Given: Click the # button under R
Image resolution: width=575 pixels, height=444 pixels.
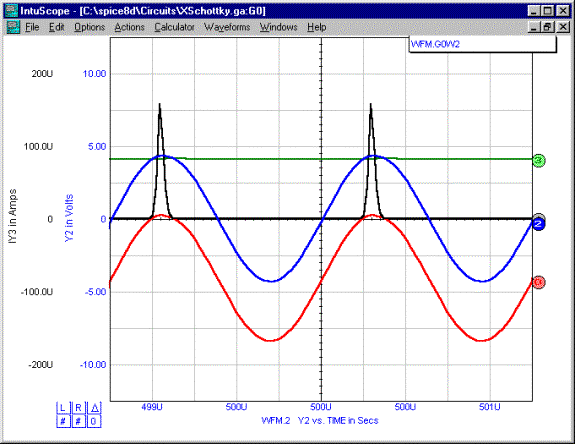Looking at the screenshot, I should (78, 421).
